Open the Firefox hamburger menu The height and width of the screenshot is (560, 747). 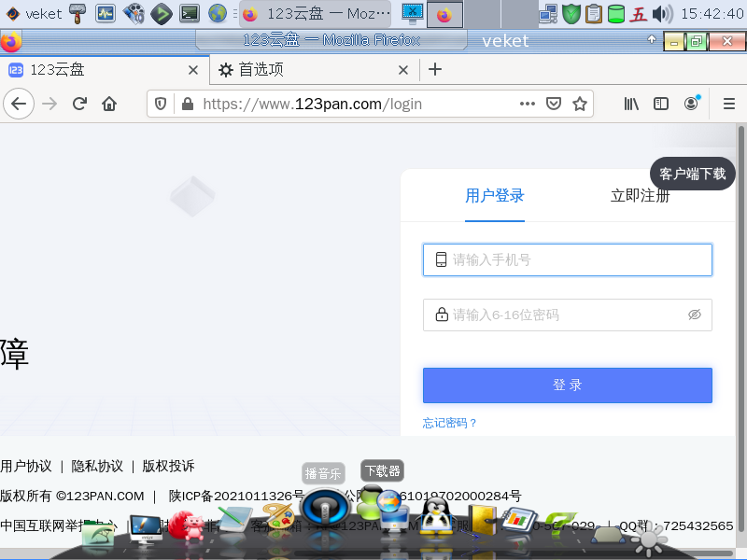[x=729, y=104]
